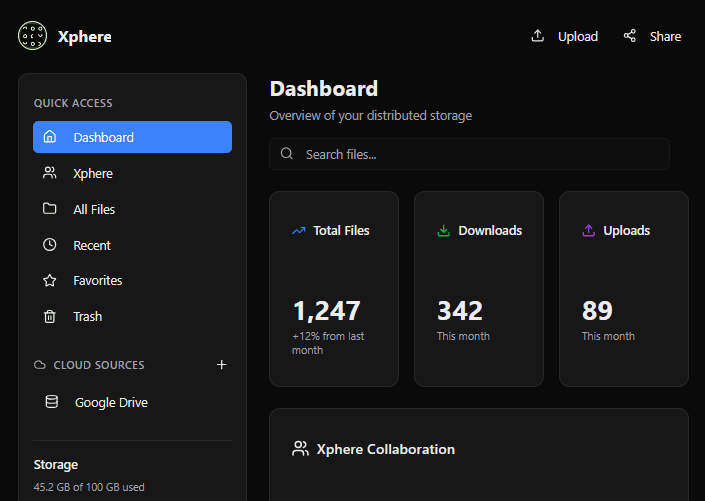This screenshot has height=501, width=705.
Task: Click the Overview of your distributed storage subtitle
Action: [370, 116]
